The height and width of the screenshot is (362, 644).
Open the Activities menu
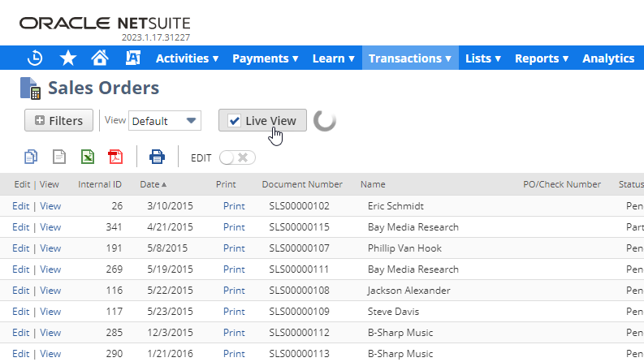pos(187,58)
